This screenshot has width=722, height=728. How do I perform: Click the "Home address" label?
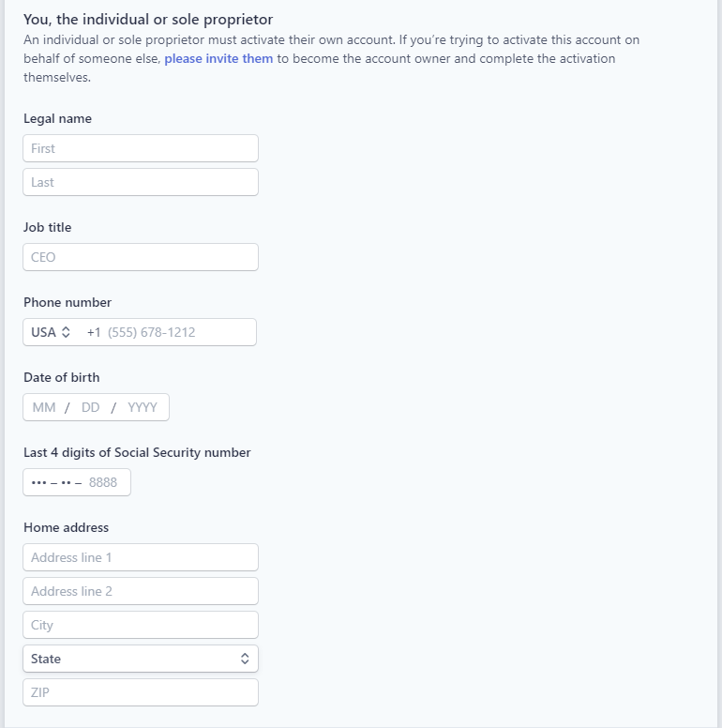tap(66, 527)
